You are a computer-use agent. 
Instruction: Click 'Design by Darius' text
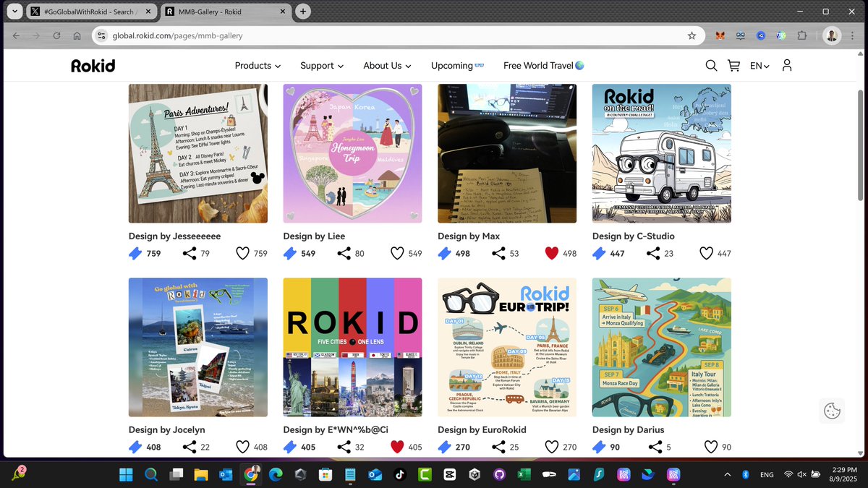[628, 429]
